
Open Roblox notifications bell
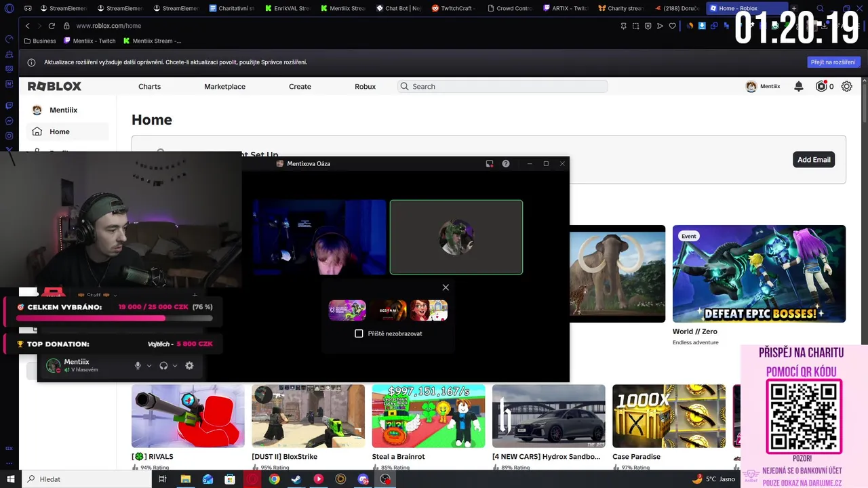click(799, 87)
